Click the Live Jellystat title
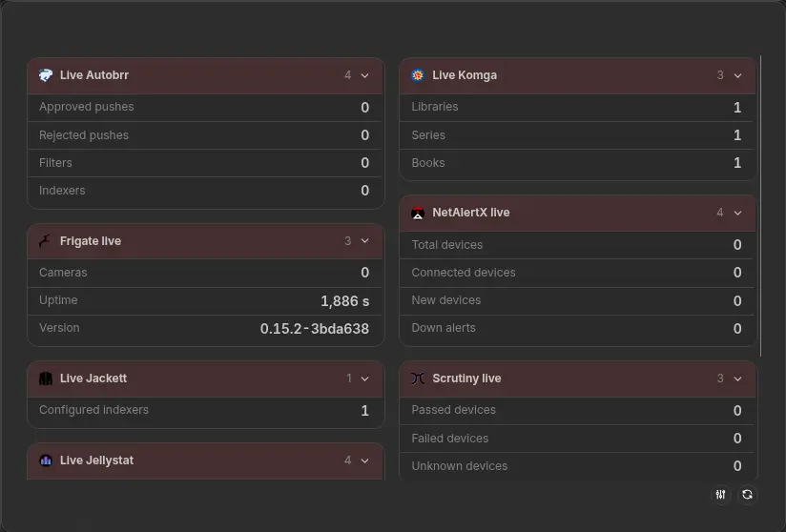The width and height of the screenshot is (786, 532). tap(96, 460)
